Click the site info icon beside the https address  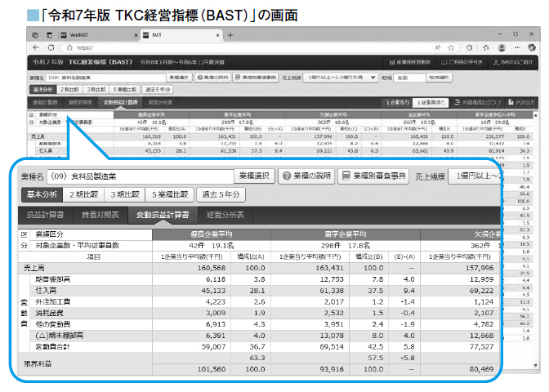tap(69, 47)
